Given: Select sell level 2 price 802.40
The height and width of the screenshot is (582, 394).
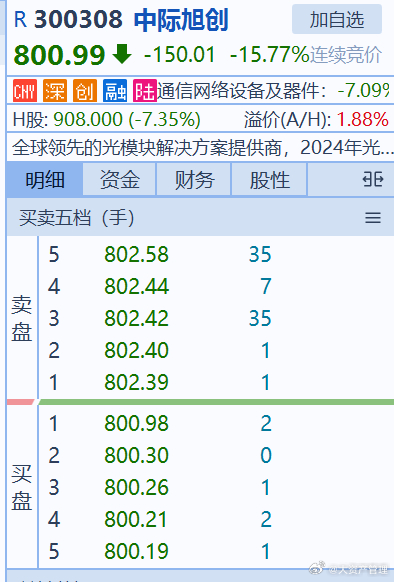Looking at the screenshot, I should [136, 350].
